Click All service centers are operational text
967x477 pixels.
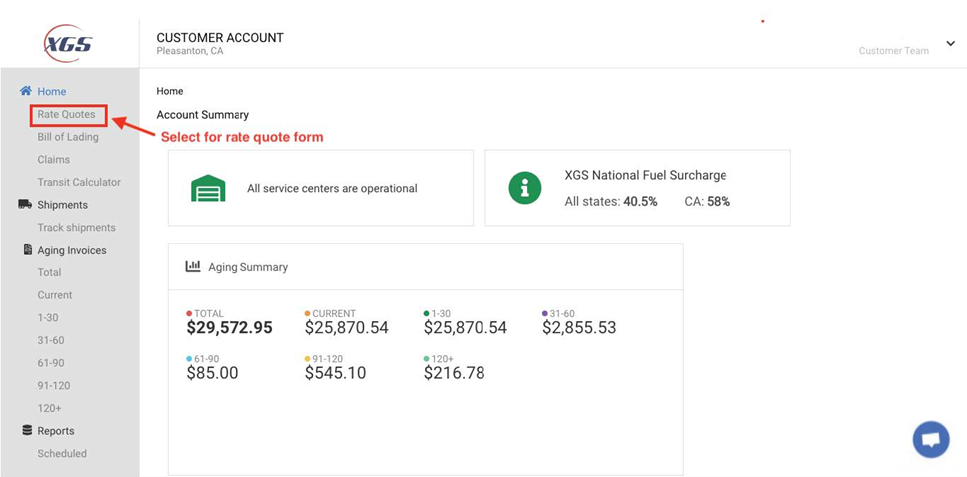point(332,189)
